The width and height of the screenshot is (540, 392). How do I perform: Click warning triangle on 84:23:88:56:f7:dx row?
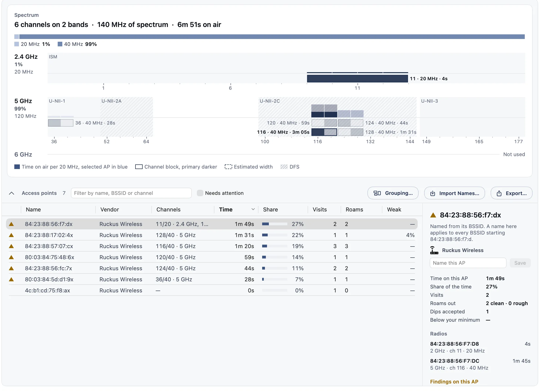click(11, 224)
